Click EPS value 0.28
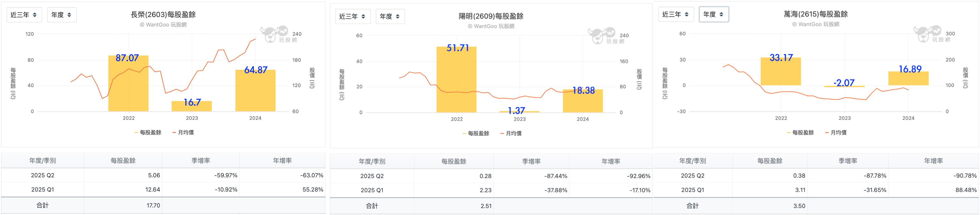This screenshot has width=980, height=215. tap(485, 176)
